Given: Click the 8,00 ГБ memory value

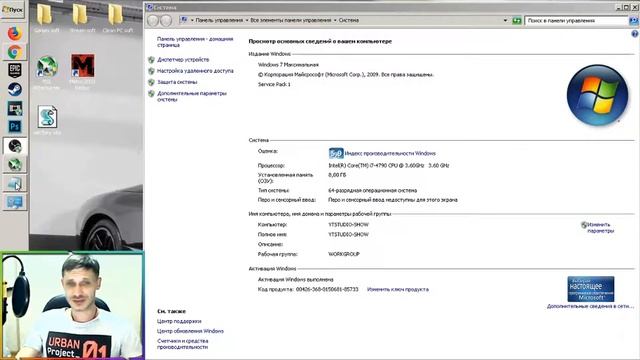Looking at the screenshot, I should pos(337,175).
